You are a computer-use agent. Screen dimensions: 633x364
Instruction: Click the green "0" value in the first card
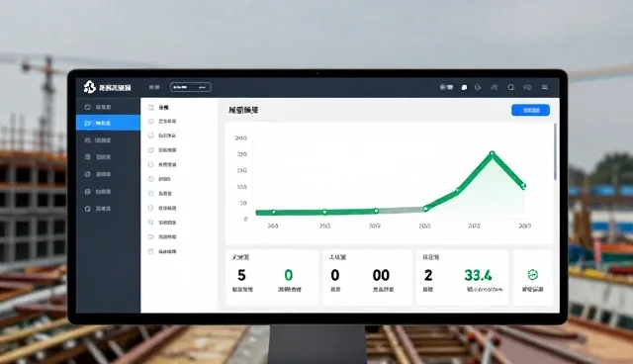[288, 275]
